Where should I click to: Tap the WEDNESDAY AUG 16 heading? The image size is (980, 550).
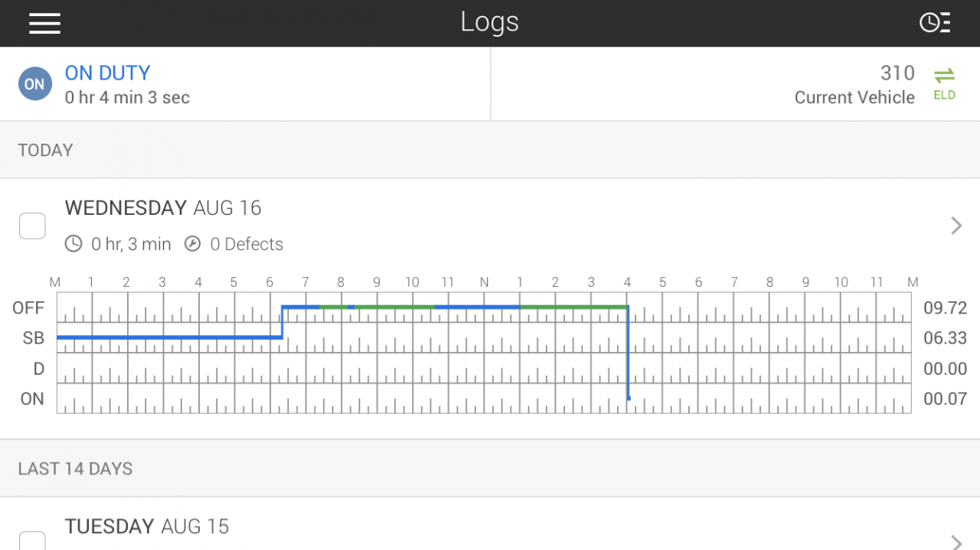163,208
